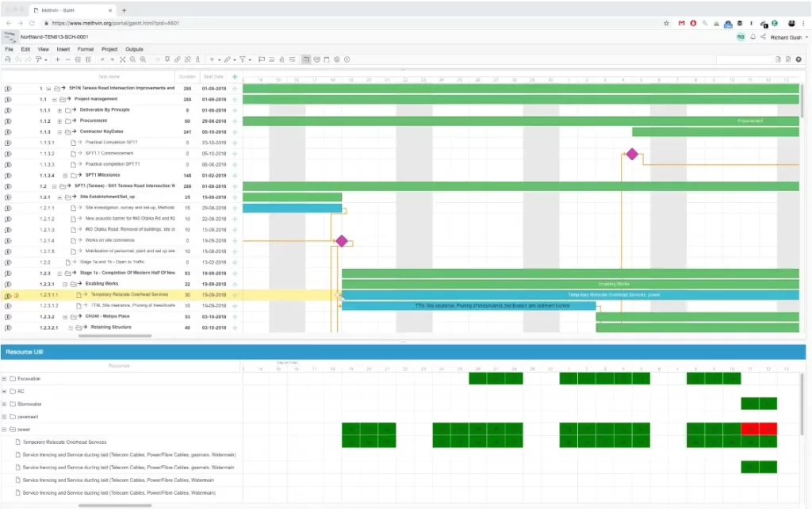The height and width of the screenshot is (509, 812).
Task: Select the pencil annotation tool
Action: tap(228, 59)
